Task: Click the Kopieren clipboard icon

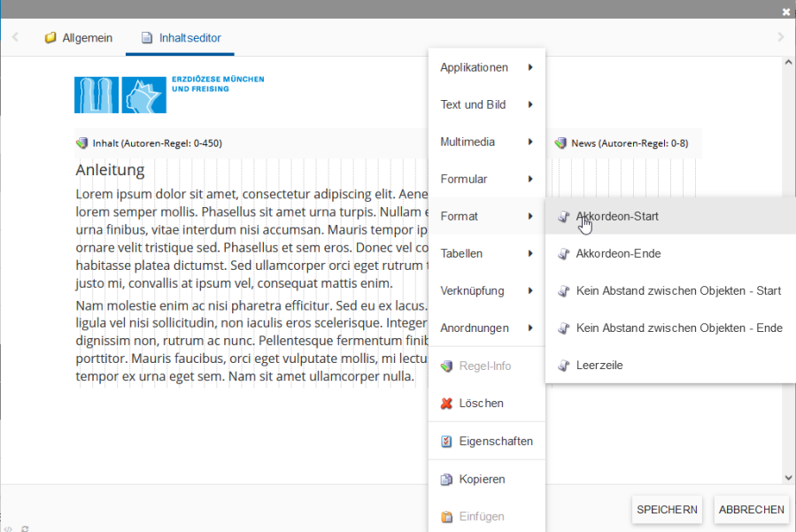Action: coord(446,479)
